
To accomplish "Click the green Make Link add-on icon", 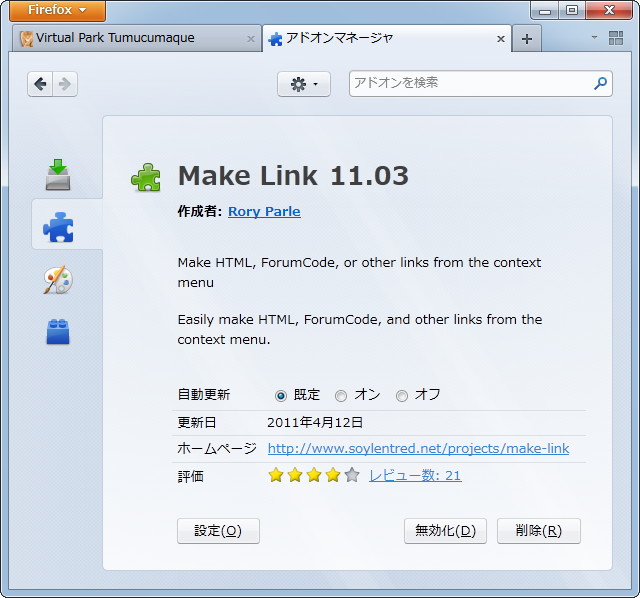I will (x=146, y=177).
